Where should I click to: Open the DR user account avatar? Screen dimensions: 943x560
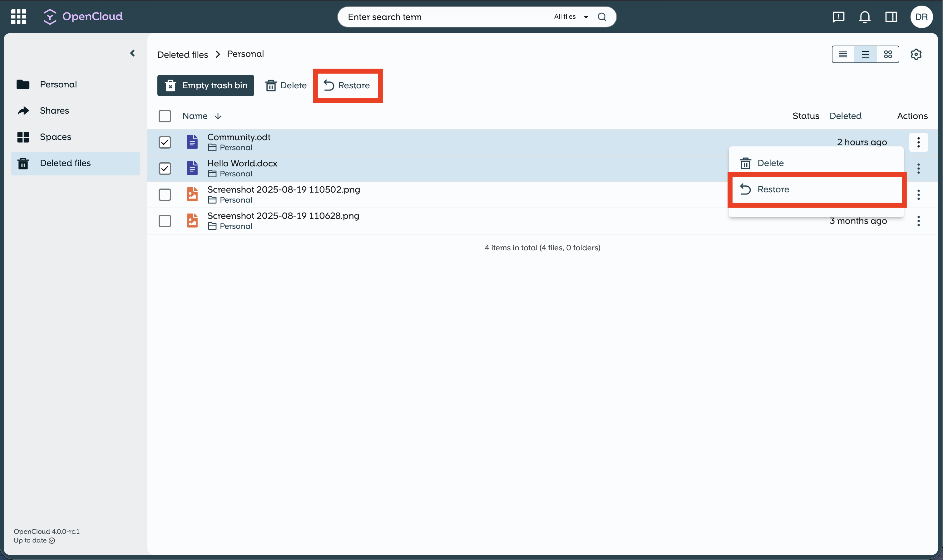click(x=921, y=17)
